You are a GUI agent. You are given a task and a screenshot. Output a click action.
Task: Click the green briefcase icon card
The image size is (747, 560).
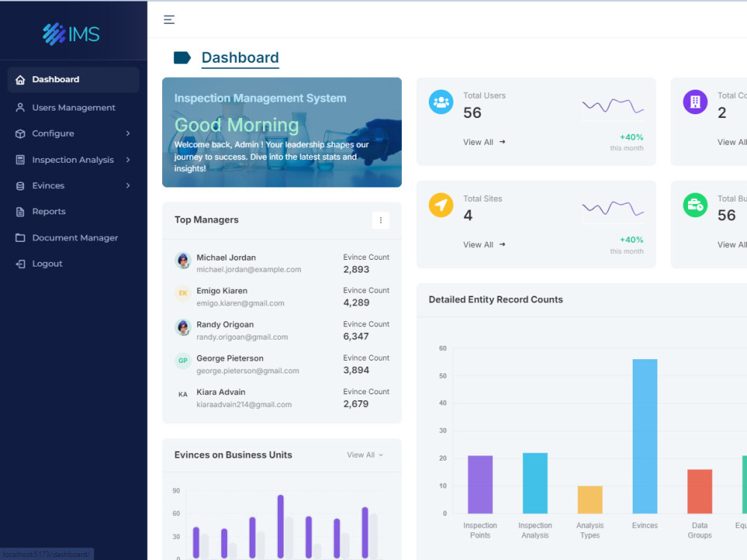point(695,205)
